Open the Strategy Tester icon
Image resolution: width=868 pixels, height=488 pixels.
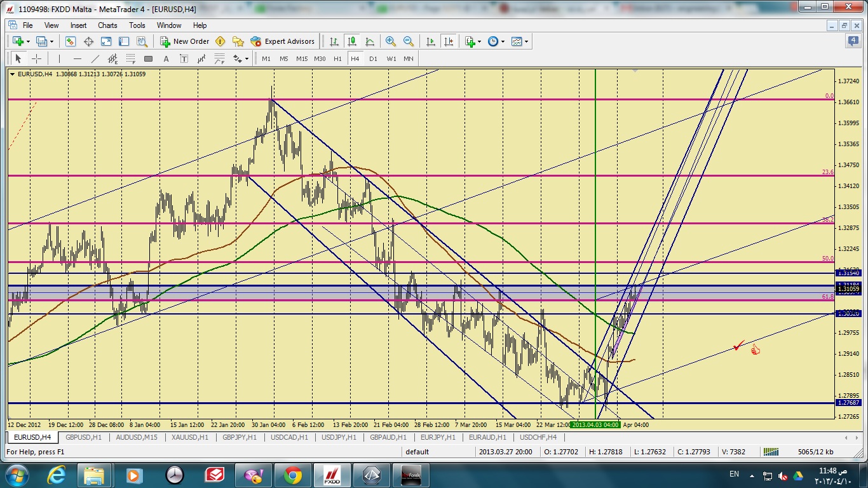[x=142, y=41]
